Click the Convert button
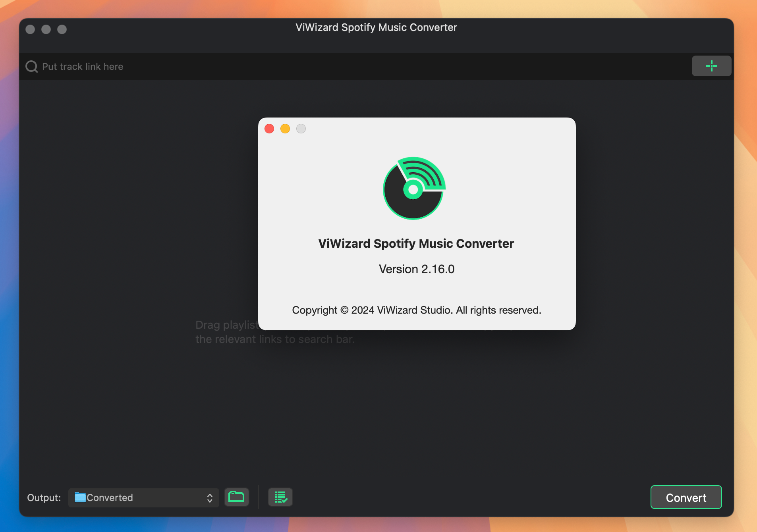Screen dimensions: 757x532 (686, 497)
